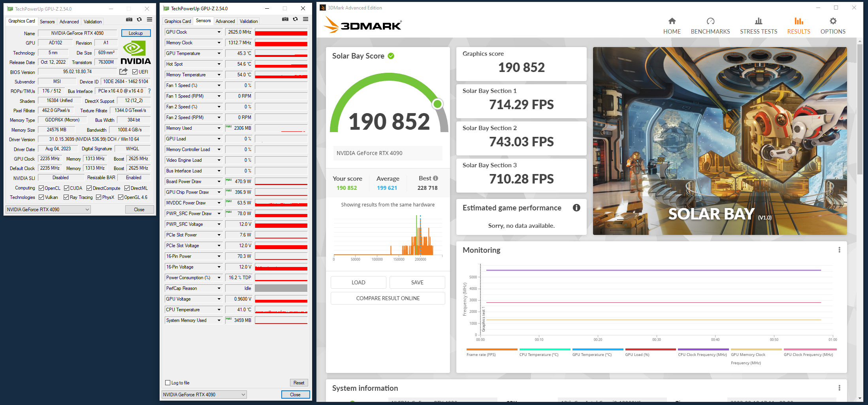Open the GPU Temperature sensor dropdown
The width and height of the screenshot is (868, 405).
tap(219, 53)
